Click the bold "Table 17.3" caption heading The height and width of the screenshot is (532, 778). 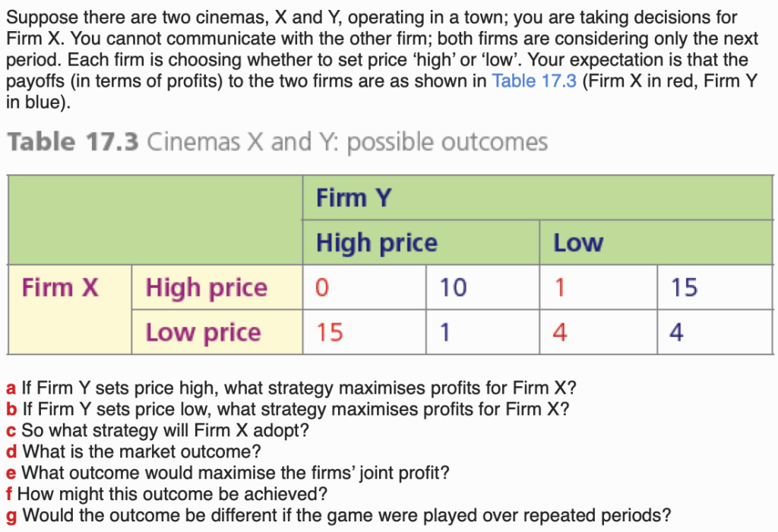coord(72,142)
